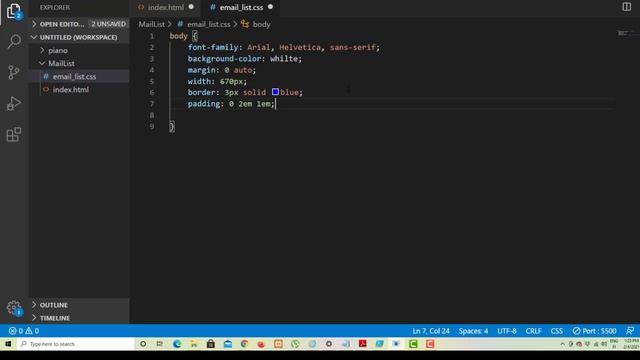Click the 2 Unsaved badge
640x360 pixels.
click(x=108, y=24)
